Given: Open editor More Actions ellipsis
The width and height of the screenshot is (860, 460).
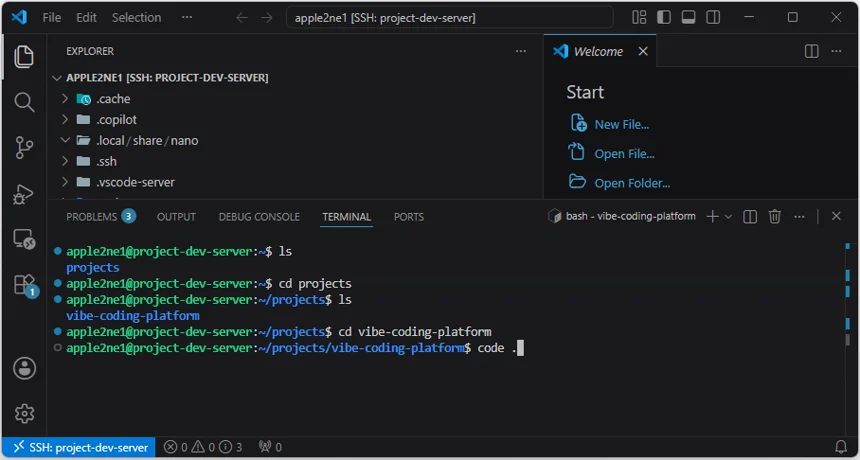Looking at the screenshot, I should point(836,51).
